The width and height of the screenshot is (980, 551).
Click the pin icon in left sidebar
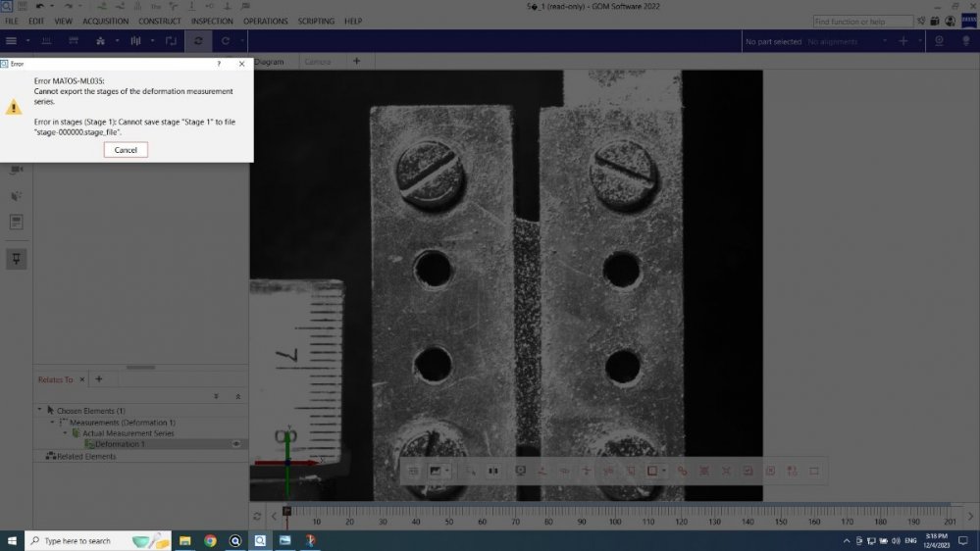(17, 258)
